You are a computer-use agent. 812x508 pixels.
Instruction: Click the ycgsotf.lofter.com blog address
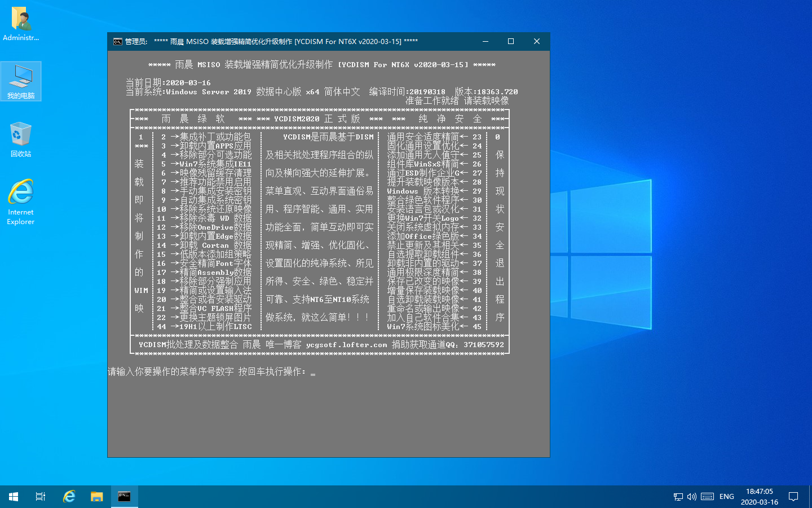(347, 345)
